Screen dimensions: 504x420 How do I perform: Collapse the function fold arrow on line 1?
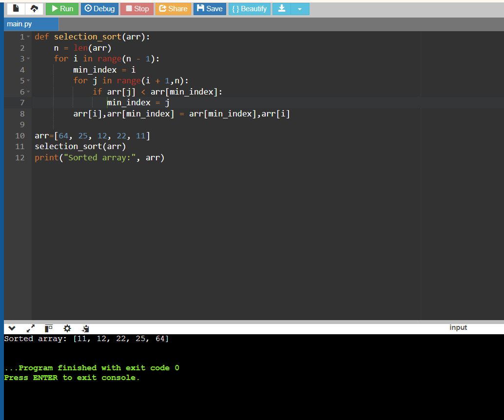pyautogui.click(x=28, y=37)
